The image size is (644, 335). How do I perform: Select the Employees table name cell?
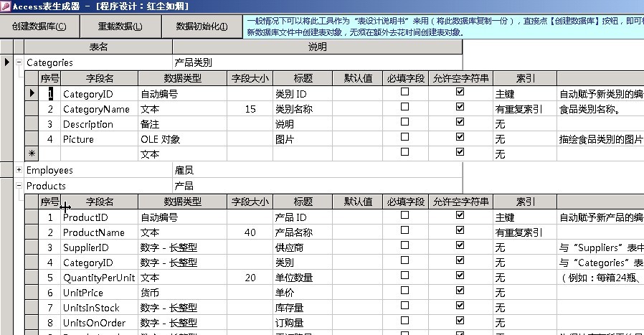[x=98, y=170]
